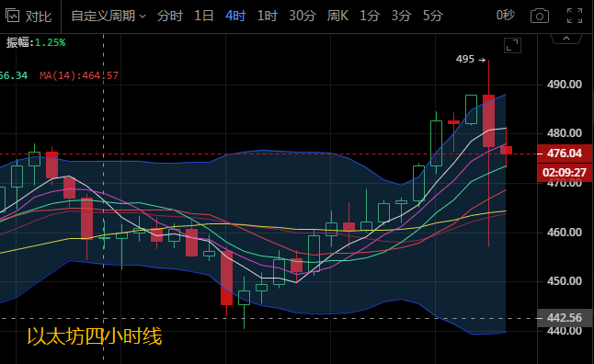Select the 1分 one-minute interval

tap(370, 16)
